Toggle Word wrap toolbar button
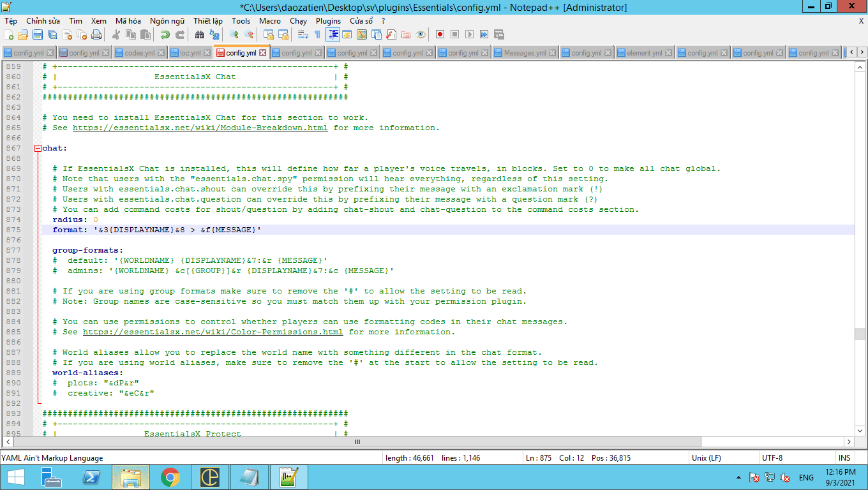The image size is (868, 490). pyautogui.click(x=303, y=34)
